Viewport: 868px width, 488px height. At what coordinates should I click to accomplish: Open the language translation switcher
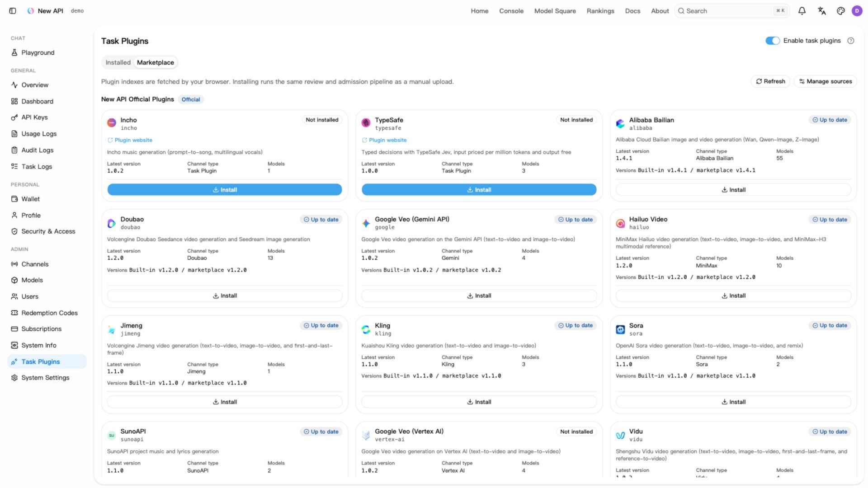click(822, 11)
